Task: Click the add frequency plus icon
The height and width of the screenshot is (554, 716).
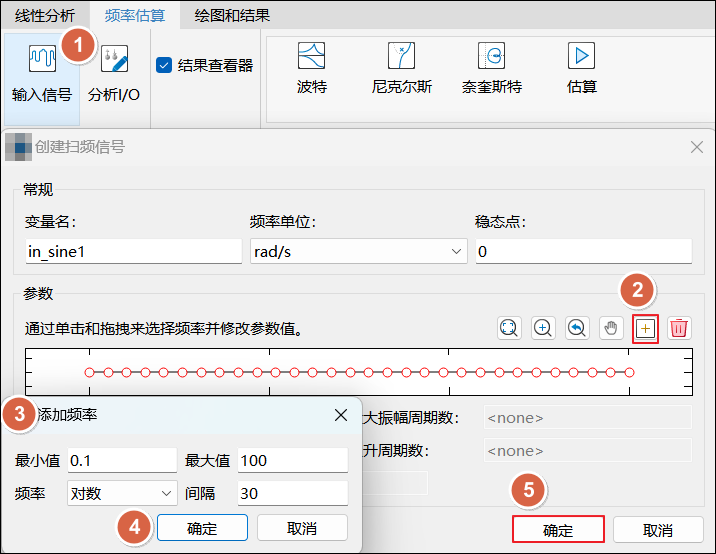Action: (x=645, y=328)
